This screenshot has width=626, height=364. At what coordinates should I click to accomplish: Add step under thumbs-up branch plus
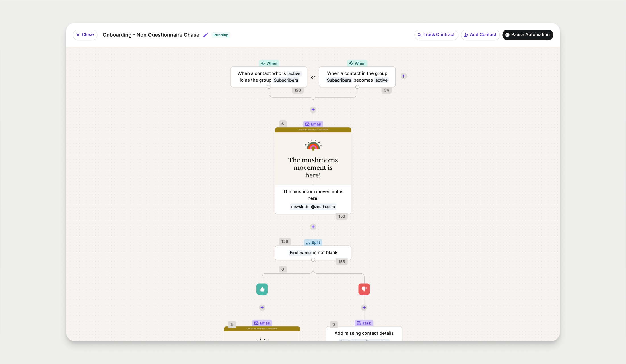pyautogui.click(x=262, y=307)
